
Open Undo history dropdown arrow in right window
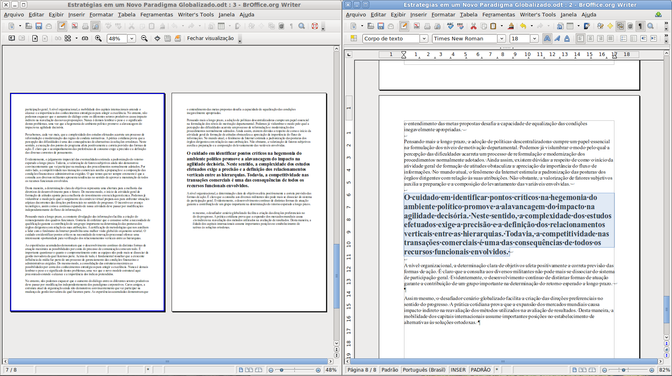pyautogui.click(x=531, y=26)
